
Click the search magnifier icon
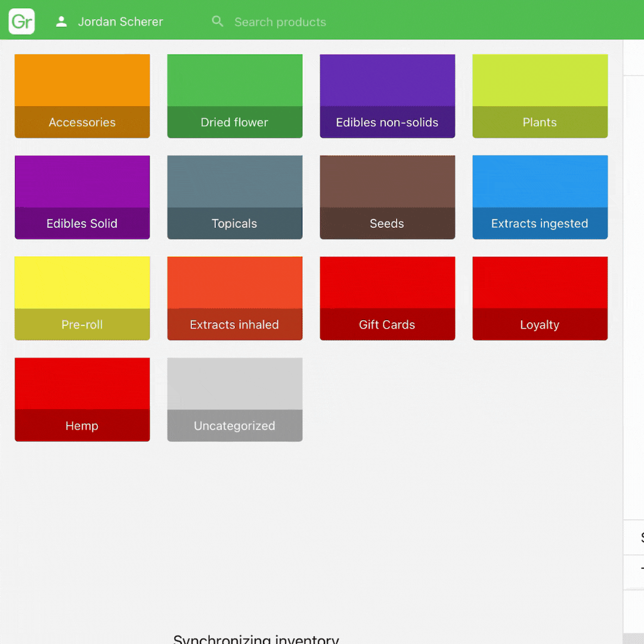click(x=218, y=22)
